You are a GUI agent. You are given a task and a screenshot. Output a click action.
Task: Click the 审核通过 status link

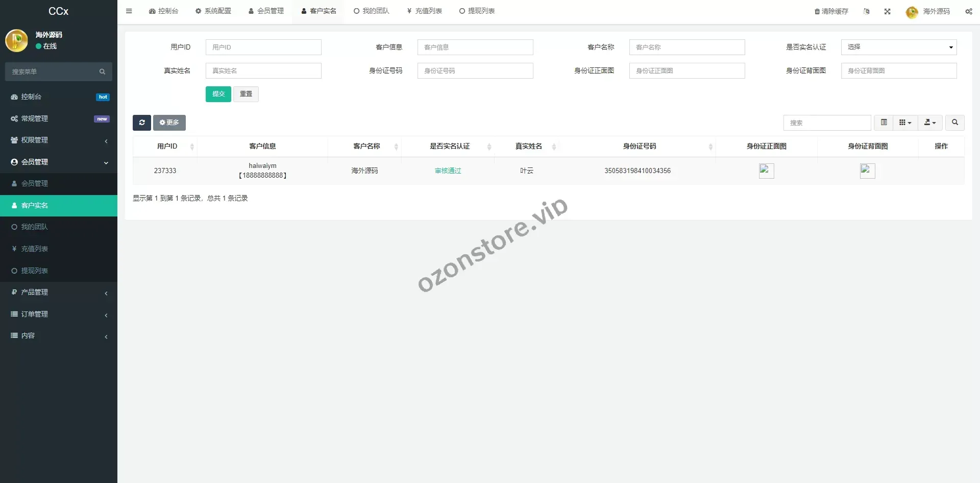pyautogui.click(x=448, y=171)
